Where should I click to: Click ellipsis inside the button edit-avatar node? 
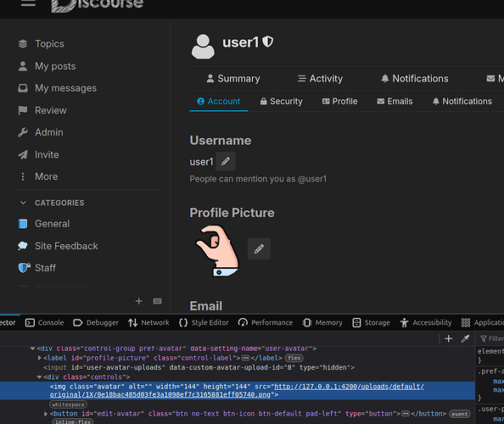406,414
